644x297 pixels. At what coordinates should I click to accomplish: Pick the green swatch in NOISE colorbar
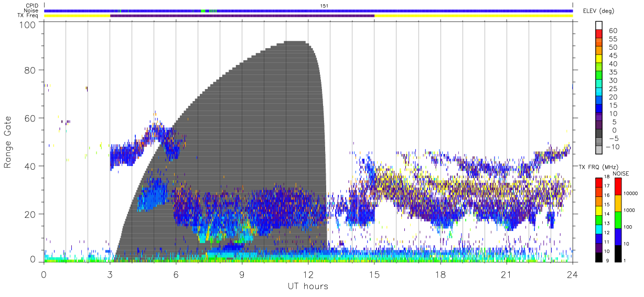tap(617, 219)
